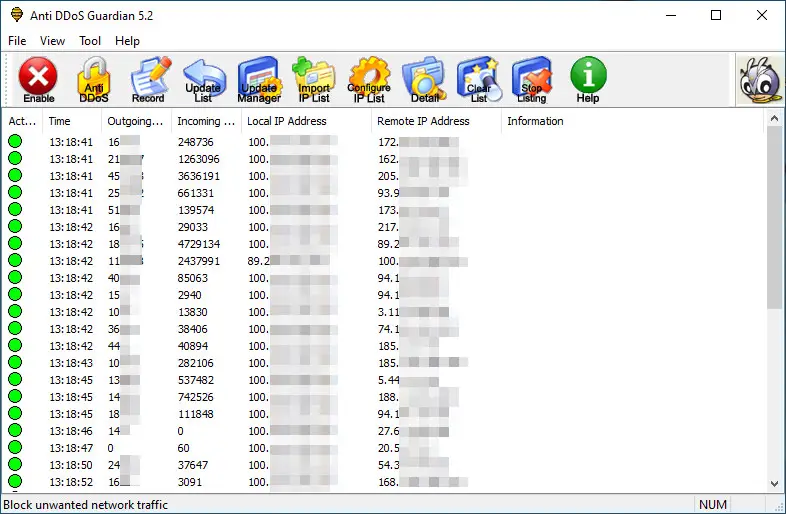Click the duck mascot logo in the toolbar
The height and width of the screenshot is (514, 786).
point(760,80)
